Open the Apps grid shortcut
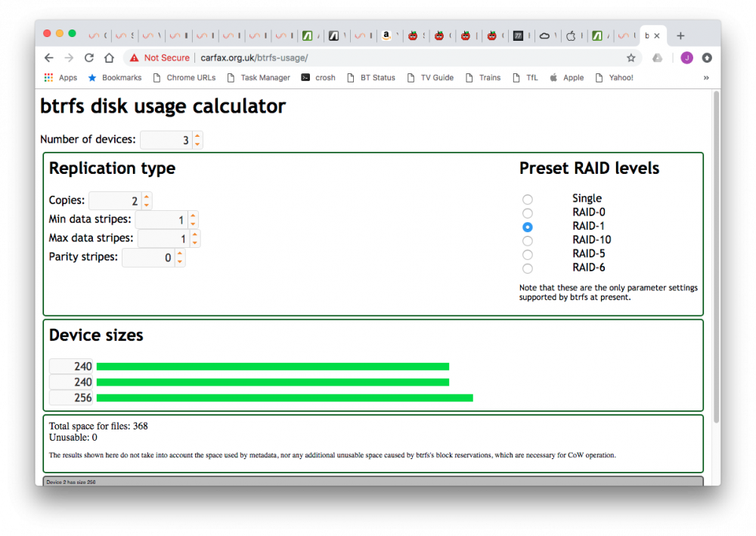The width and height of the screenshot is (756, 536). [60, 78]
